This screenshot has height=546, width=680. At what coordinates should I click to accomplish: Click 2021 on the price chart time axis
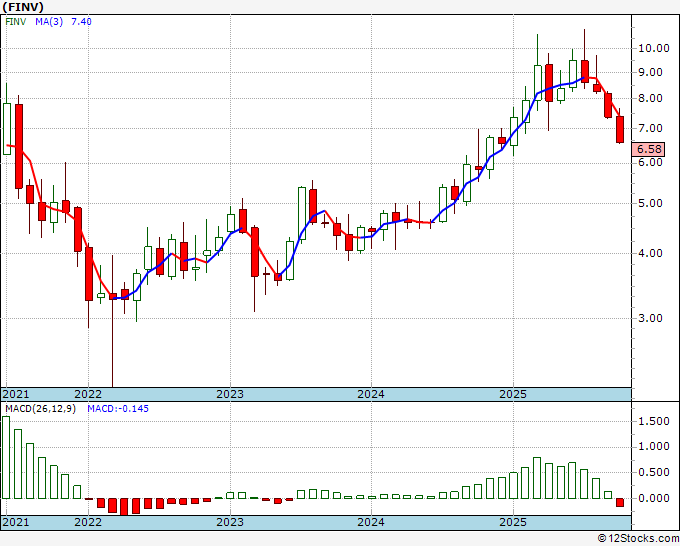(x=16, y=394)
